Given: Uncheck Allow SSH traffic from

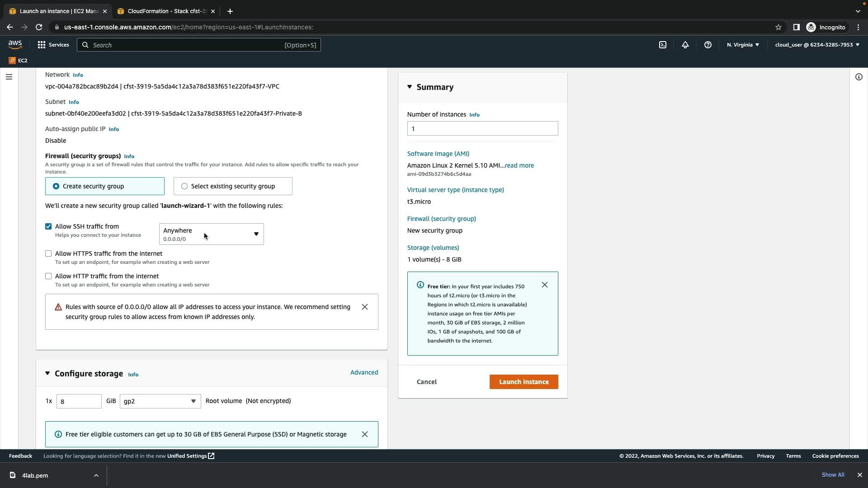Looking at the screenshot, I should coord(48,226).
